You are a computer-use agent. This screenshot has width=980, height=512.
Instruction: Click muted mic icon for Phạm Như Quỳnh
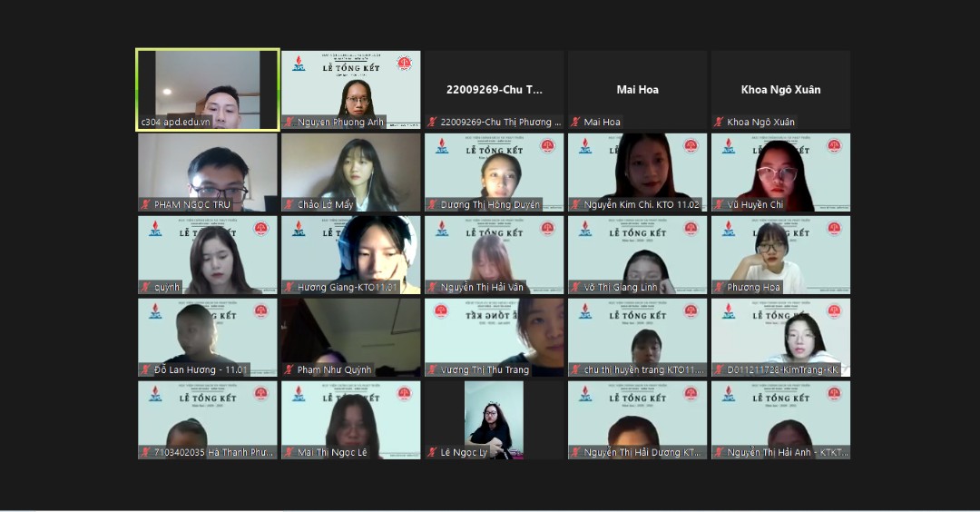point(289,370)
